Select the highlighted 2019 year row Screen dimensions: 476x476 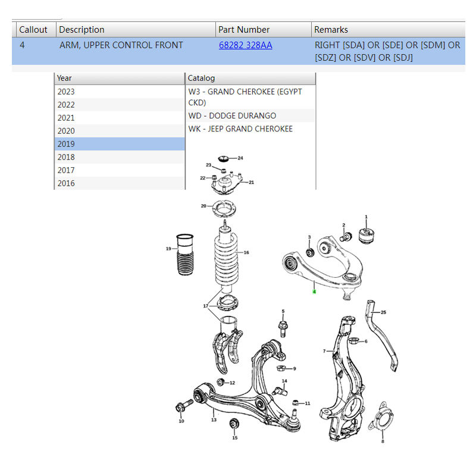pyautogui.click(x=120, y=144)
